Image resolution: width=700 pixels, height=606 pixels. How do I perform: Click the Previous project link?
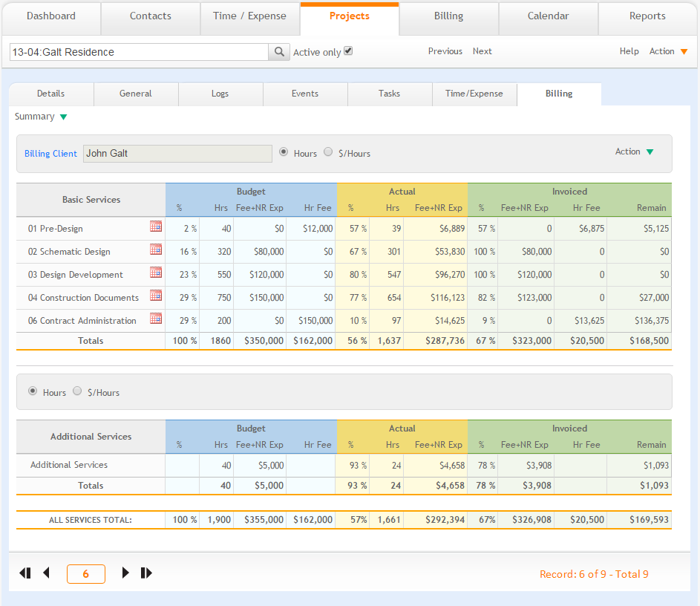click(445, 51)
